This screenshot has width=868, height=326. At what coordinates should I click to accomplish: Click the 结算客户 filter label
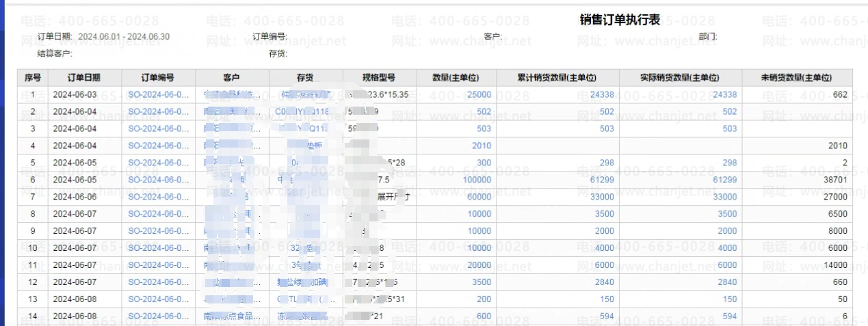click(55, 53)
